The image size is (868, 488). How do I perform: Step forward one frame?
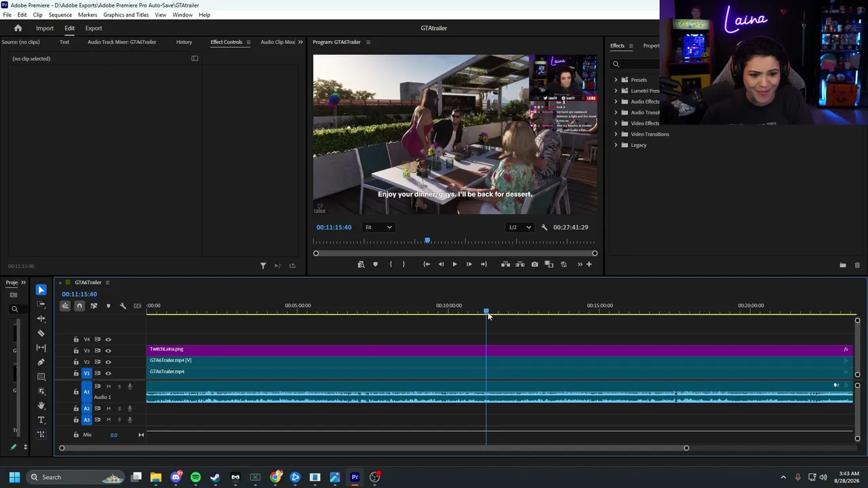point(469,264)
